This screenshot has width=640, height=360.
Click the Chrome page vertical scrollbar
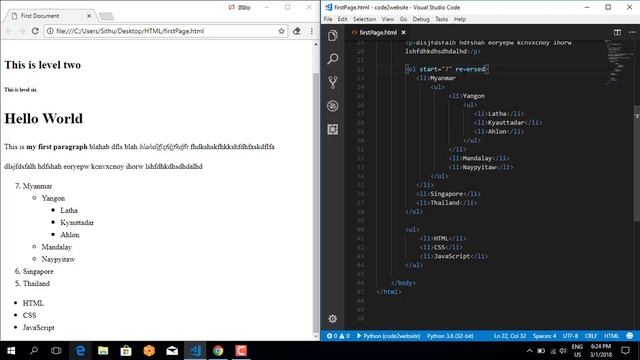point(316,204)
